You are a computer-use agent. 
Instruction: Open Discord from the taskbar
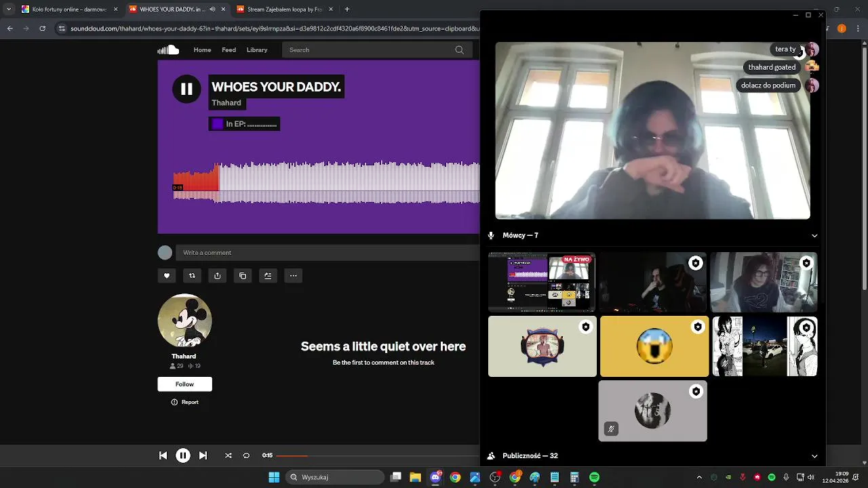point(436,477)
